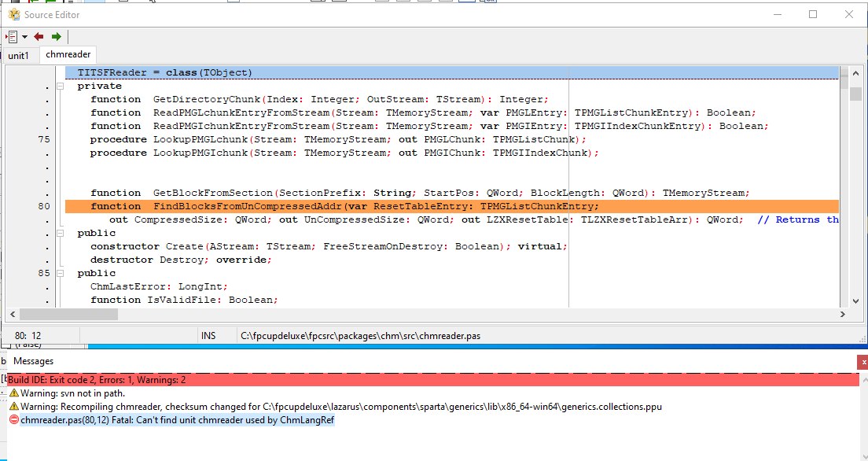Maximize the Source Editor window
The height and width of the screenshot is (461, 868).
tap(813, 14)
